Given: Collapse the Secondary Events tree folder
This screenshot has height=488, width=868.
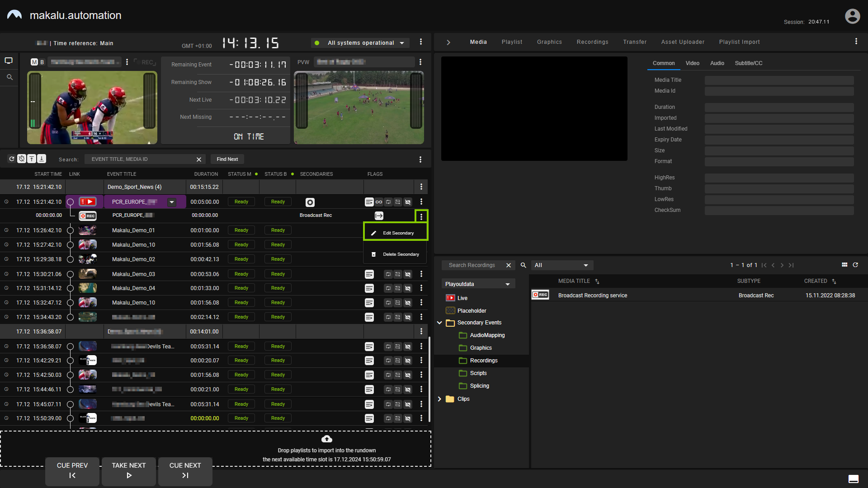Looking at the screenshot, I should point(439,323).
